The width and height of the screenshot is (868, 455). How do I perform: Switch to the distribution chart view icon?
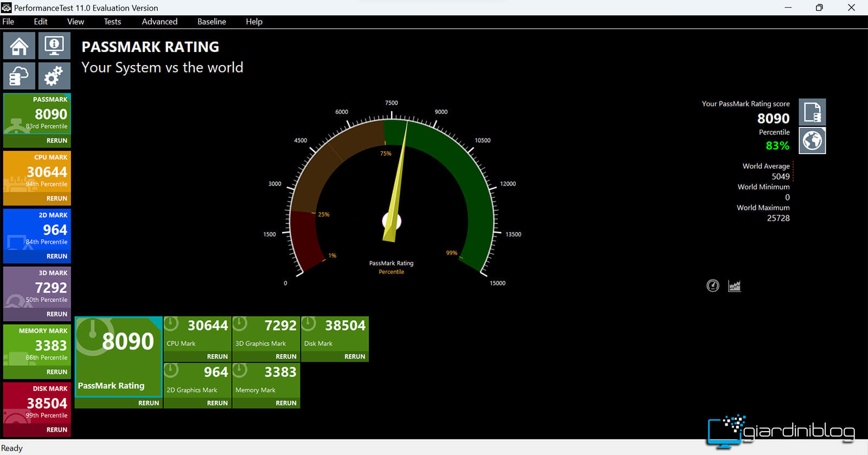[735, 286]
